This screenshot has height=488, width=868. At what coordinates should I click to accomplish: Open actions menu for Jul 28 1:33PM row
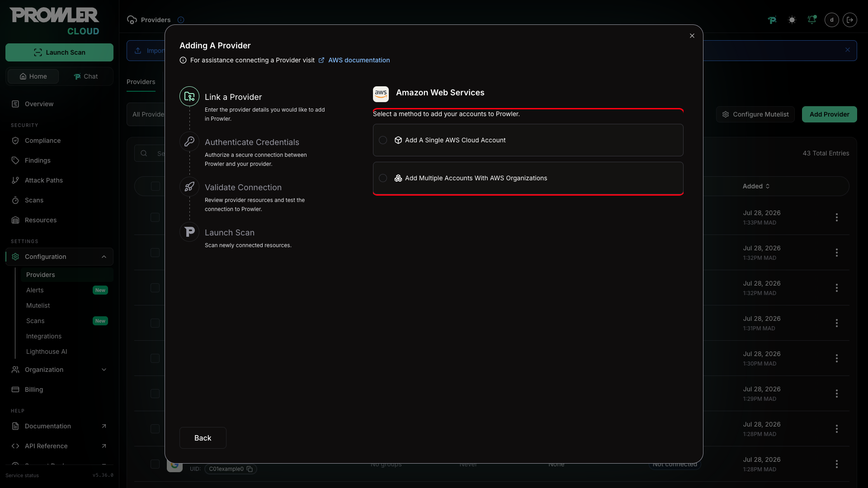click(837, 217)
